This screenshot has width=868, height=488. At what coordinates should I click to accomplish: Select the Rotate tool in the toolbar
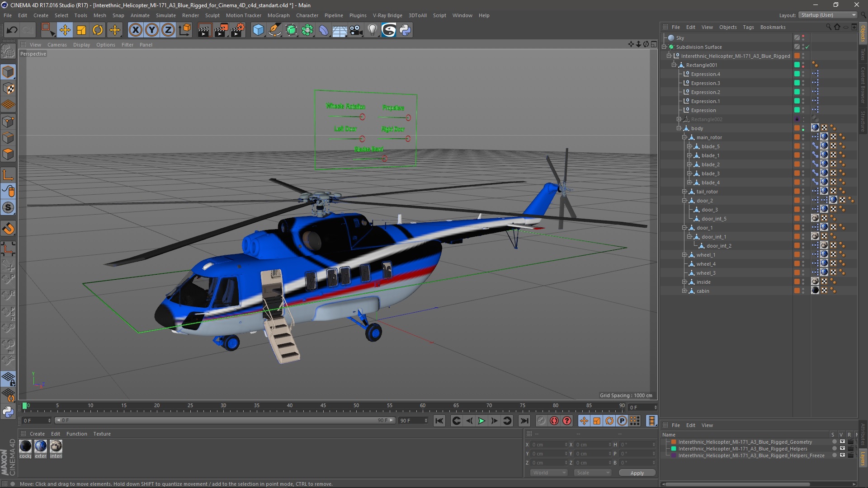[x=98, y=30]
